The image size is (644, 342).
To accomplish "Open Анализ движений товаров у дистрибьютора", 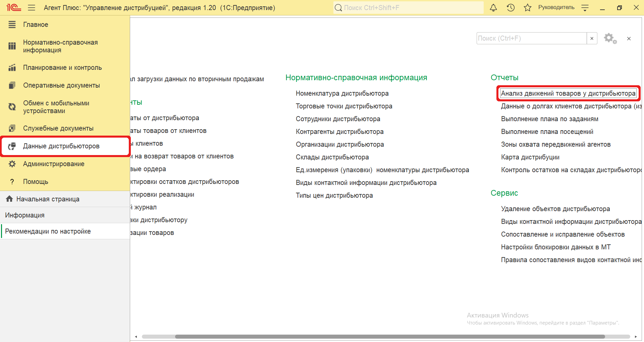I will [568, 93].
